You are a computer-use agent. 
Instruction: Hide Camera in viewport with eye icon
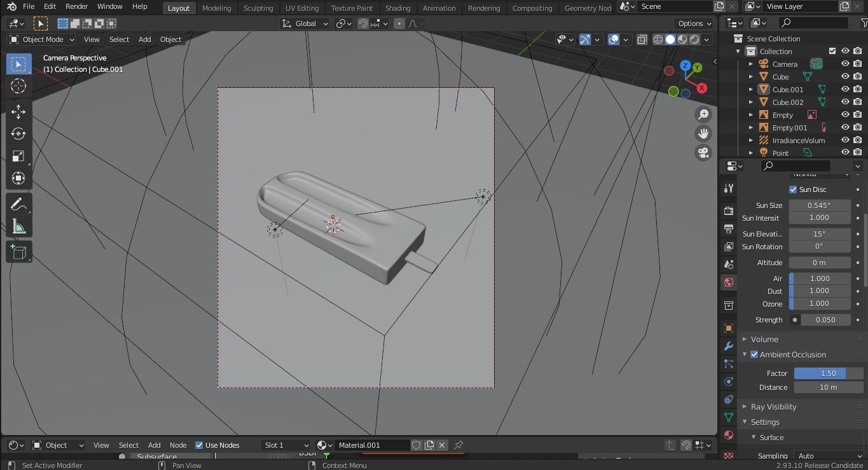tap(845, 64)
